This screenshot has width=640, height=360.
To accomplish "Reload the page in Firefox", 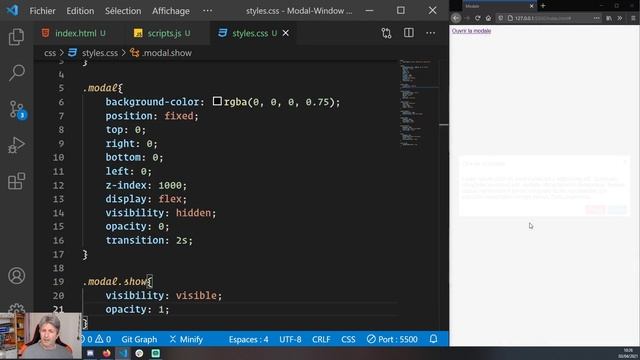I will (478, 18).
